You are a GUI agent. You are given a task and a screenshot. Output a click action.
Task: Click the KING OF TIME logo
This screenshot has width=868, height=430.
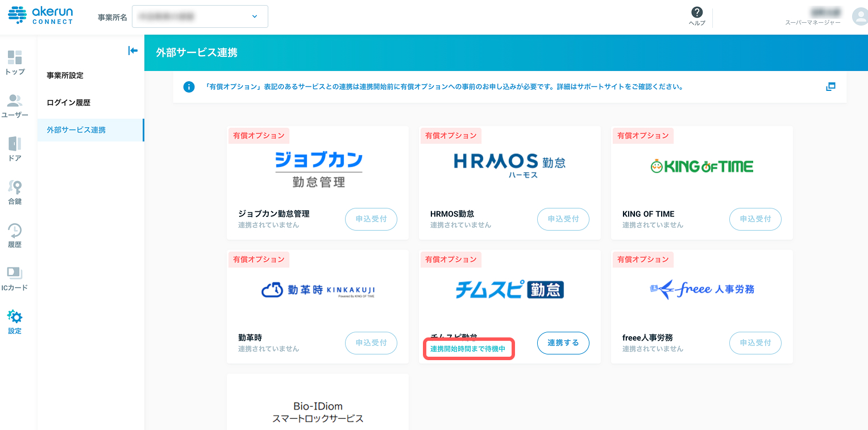point(702,166)
